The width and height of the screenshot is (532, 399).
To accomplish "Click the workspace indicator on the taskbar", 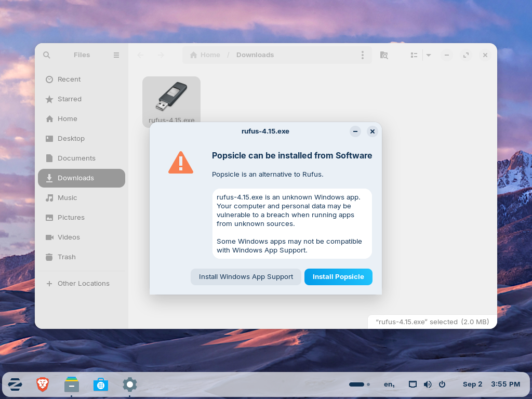I will pyautogui.click(x=360, y=384).
